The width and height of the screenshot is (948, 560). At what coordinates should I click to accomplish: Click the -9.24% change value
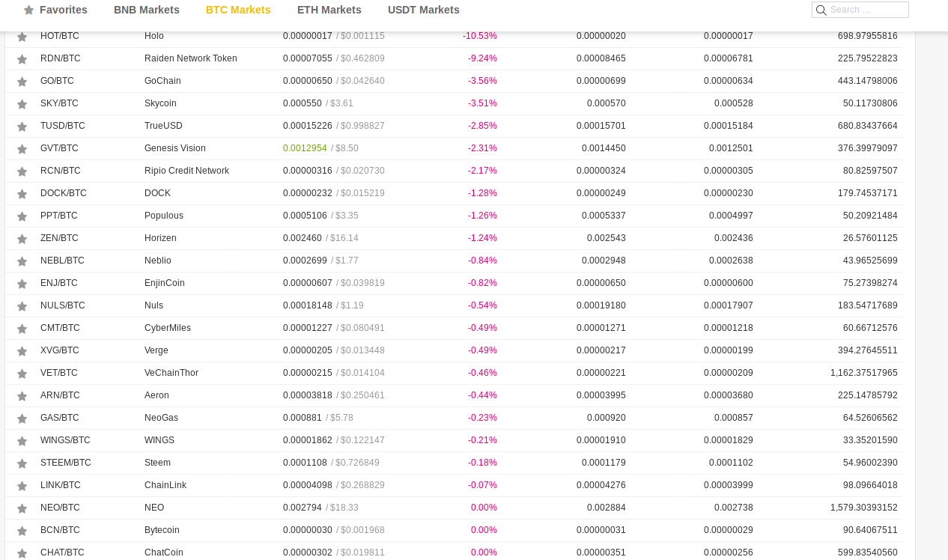[x=482, y=58]
